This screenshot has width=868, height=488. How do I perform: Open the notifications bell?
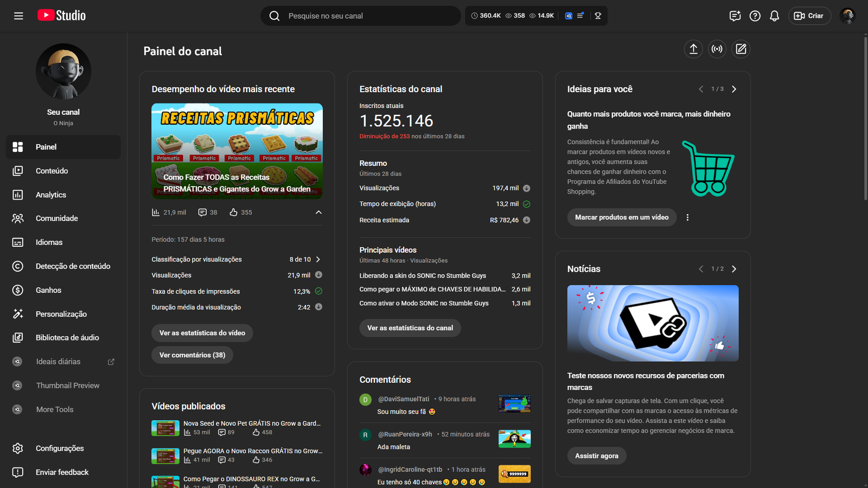pos(774,16)
